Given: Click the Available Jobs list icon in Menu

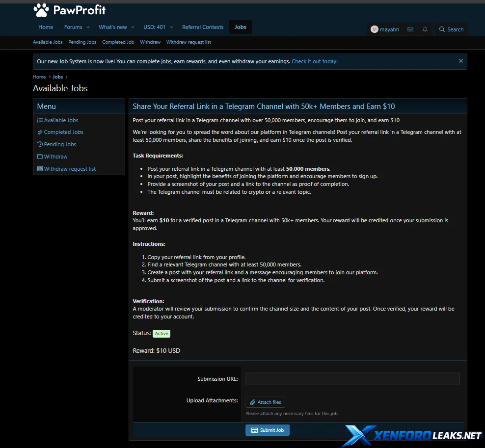Looking at the screenshot, I should click(40, 120).
